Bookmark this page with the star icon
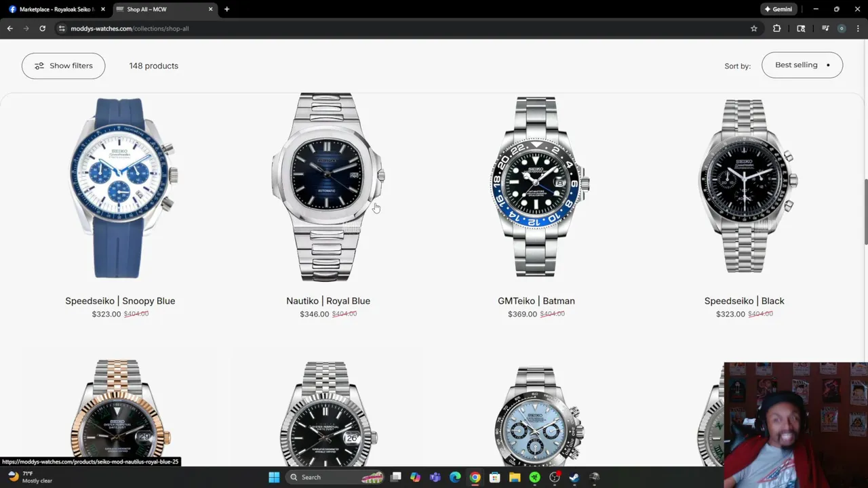The height and width of the screenshot is (488, 868). click(x=753, y=28)
